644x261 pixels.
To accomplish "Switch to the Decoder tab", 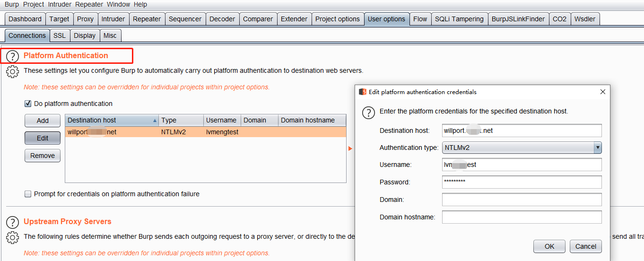I will point(222,19).
